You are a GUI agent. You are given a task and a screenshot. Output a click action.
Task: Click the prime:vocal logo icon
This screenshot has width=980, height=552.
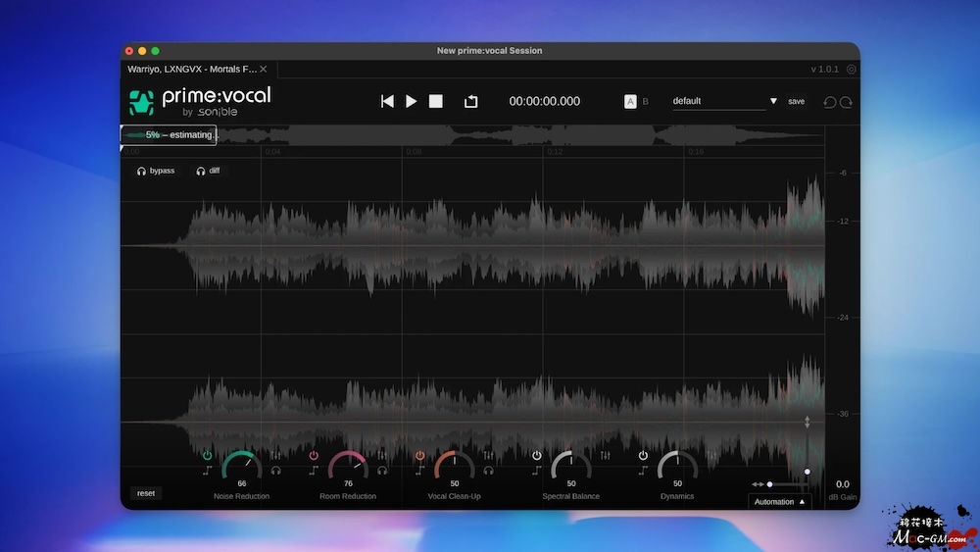[x=141, y=103]
